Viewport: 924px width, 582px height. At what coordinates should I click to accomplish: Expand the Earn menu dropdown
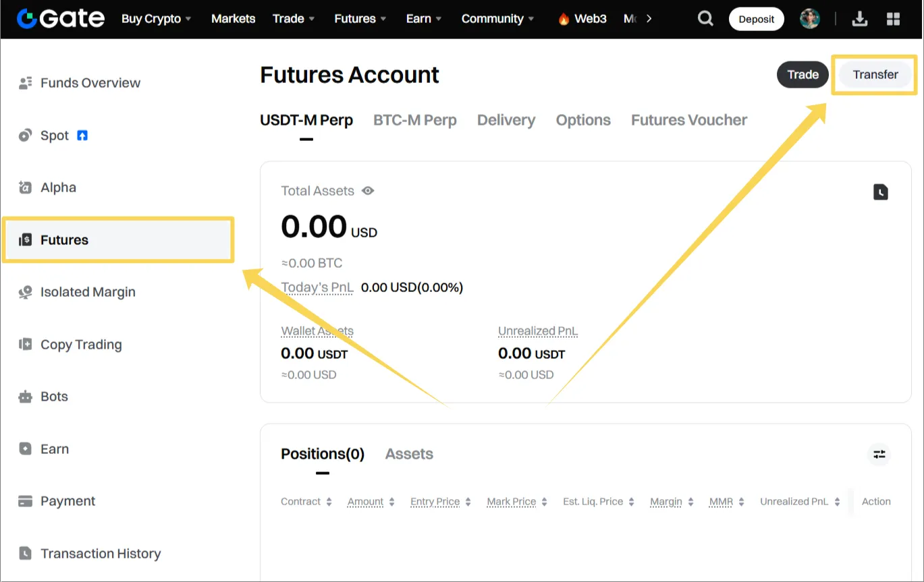coord(424,19)
